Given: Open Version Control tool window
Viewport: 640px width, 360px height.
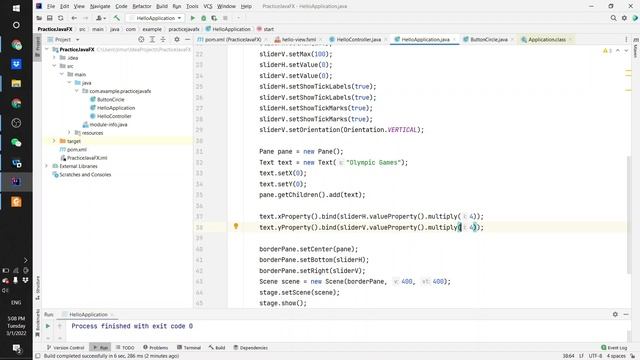Looking at the screenshot, I should point(65,348).
